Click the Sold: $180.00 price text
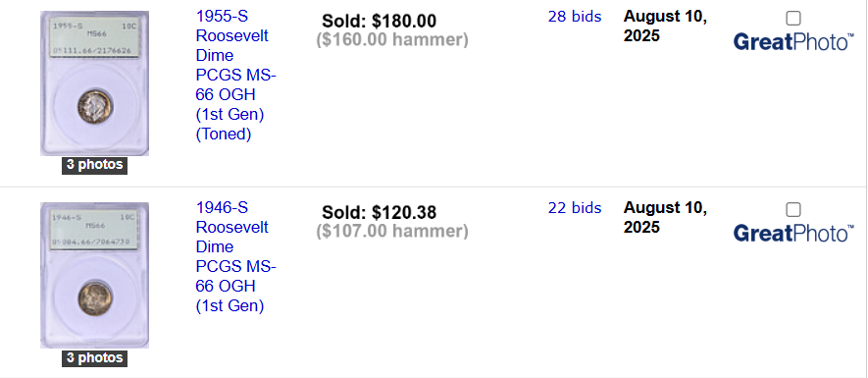Screen dimensions: 868x378 pyautogui.click(x=380, y=21)
